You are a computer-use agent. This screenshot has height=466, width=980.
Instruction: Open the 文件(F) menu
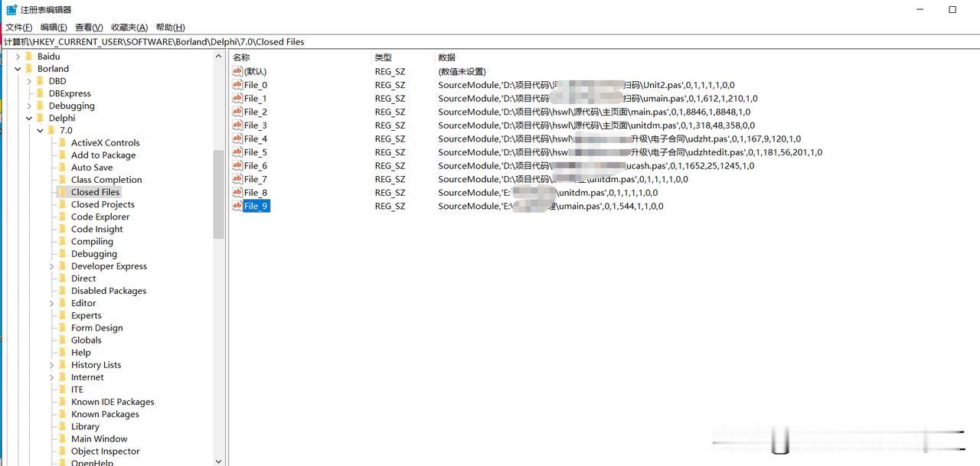tap(19, 27)
